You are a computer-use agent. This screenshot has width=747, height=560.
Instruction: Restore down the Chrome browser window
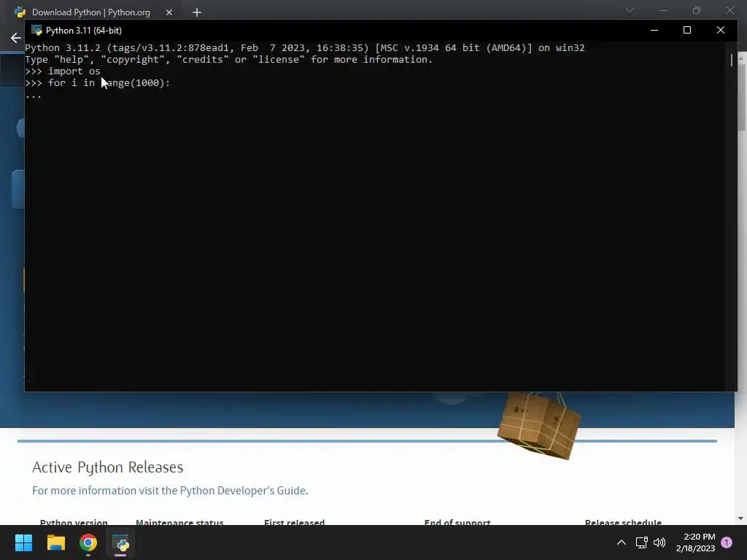(697, 10)
